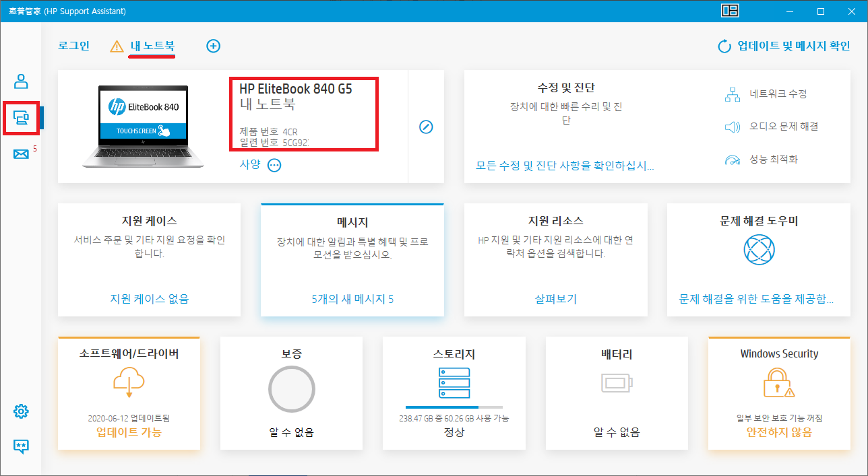Click the 지원 리소스 card title
This screenshot has height=476, width=868.
556,221
